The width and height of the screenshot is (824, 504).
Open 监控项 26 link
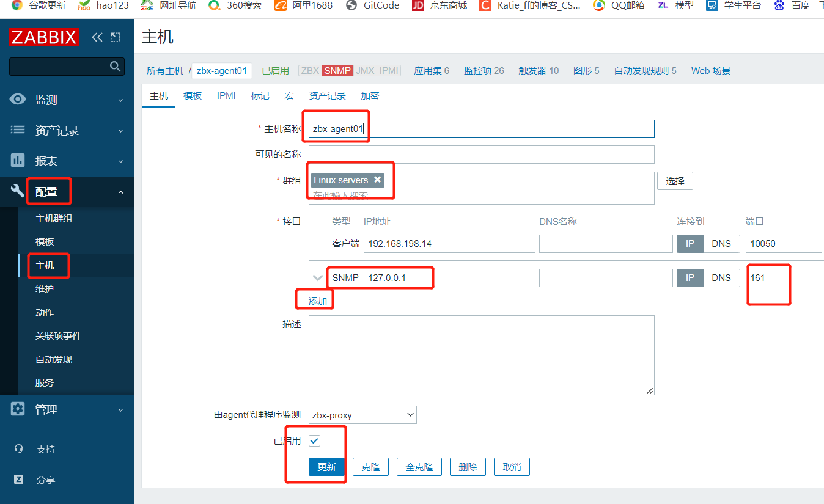pos(484,71)
